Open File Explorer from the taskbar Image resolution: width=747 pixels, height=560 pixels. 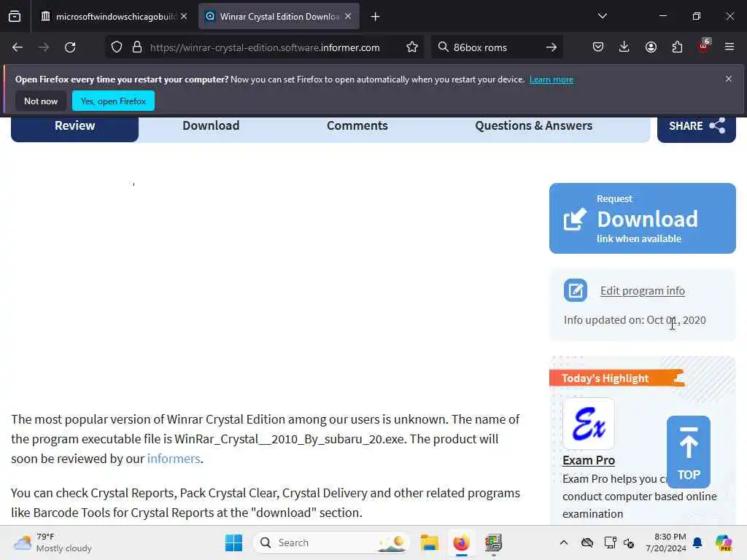tap(429, 542)
